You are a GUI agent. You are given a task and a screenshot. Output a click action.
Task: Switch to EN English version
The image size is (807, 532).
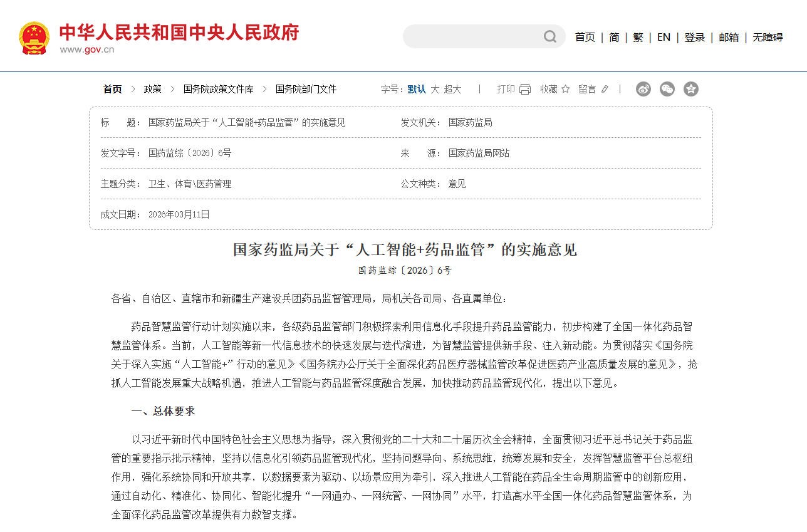point(664,37)
